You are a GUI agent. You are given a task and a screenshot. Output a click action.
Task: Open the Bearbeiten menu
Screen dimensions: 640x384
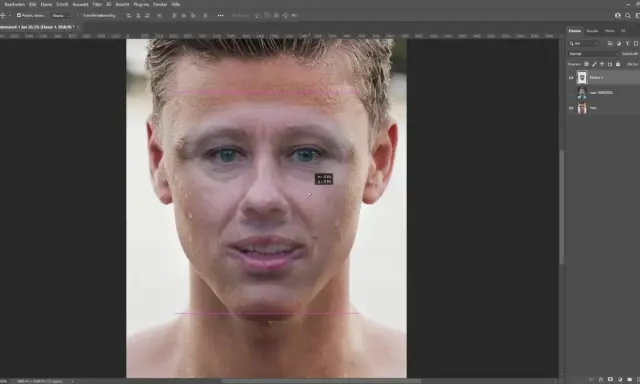pos(15,4)
